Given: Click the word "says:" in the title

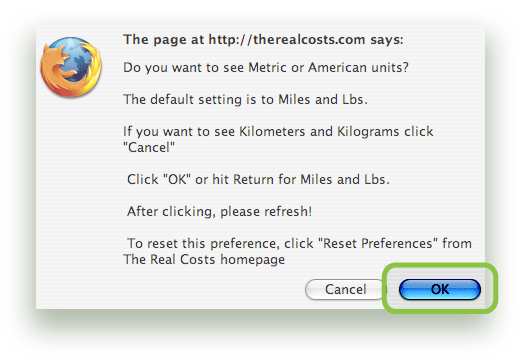Looking at the screenshot, I should coord(387,40).
